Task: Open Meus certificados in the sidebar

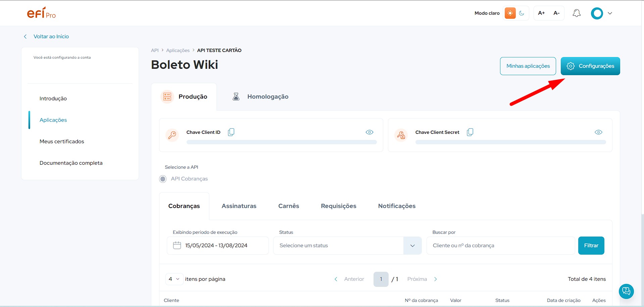Action: pos(62,142)
